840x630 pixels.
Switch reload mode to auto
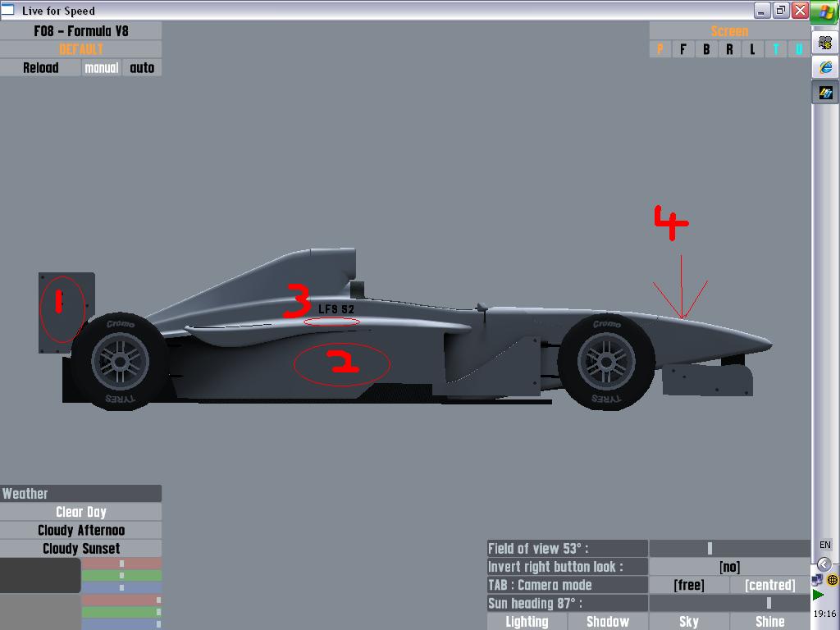(142, 67)
